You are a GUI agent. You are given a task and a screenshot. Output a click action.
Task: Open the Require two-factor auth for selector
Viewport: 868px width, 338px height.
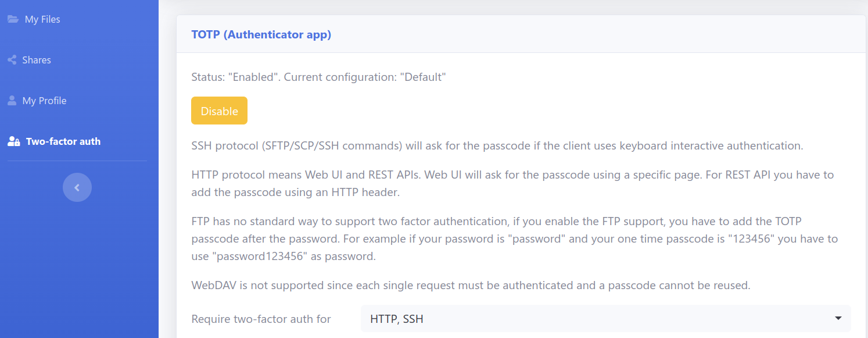click(604, 318)
